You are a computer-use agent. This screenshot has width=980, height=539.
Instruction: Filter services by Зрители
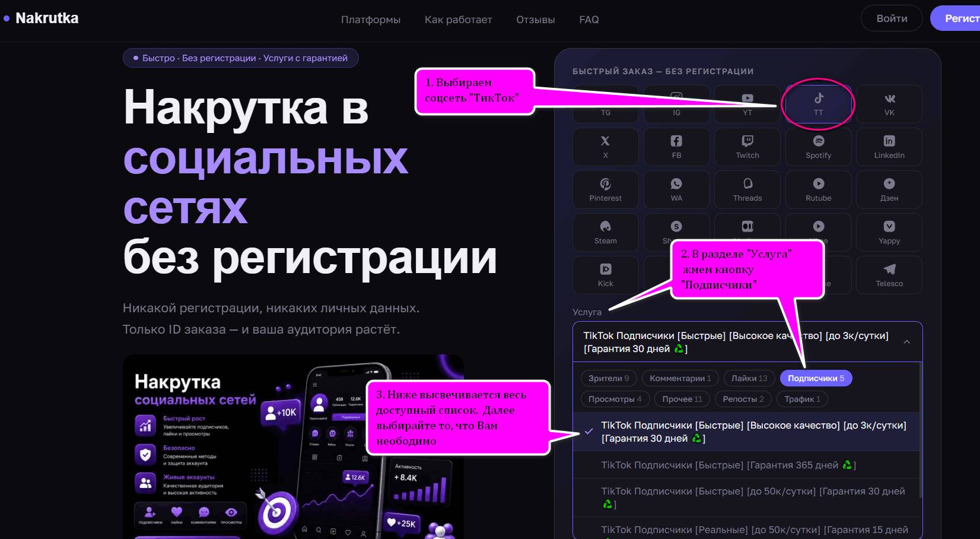(609, 378)
